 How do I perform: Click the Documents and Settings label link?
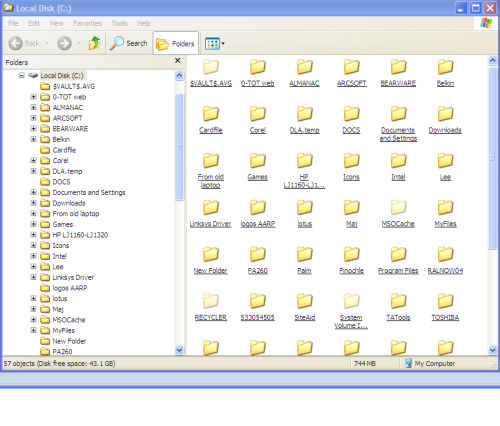[x=398, y=134]
